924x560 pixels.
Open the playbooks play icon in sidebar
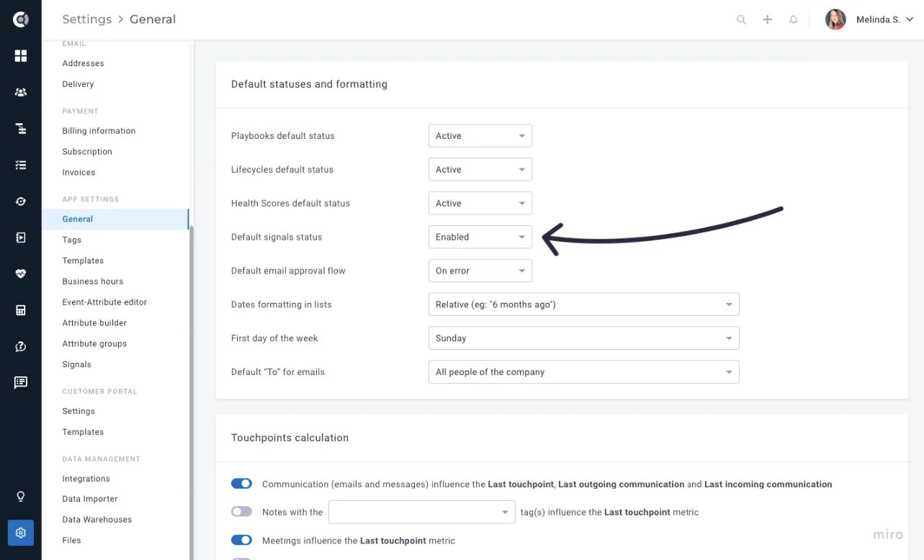(x=21, y=238)
